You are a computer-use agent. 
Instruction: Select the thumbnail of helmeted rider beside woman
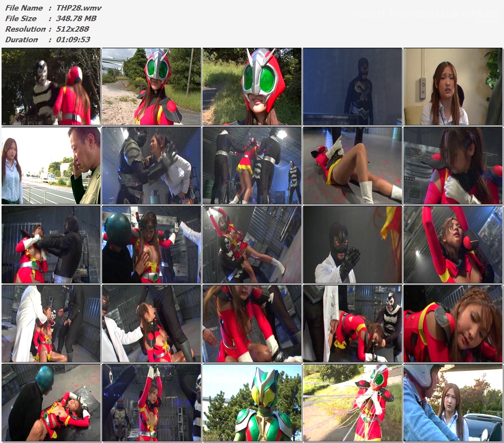coord(453,403)
